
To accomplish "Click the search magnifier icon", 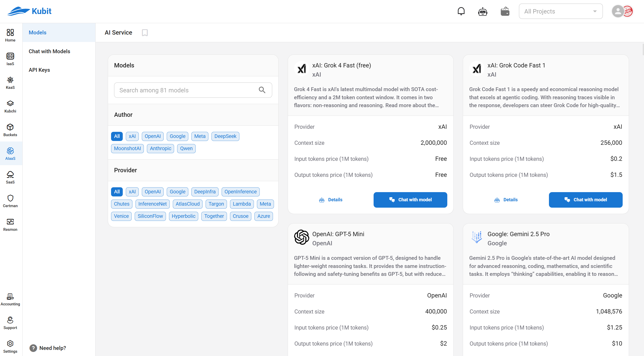I will click(x=262, y=90).
